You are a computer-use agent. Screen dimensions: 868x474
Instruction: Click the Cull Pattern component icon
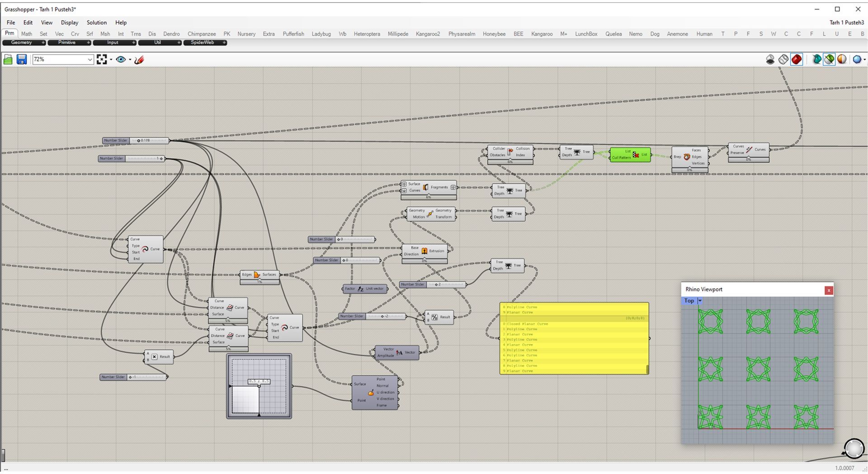point(636,155)
